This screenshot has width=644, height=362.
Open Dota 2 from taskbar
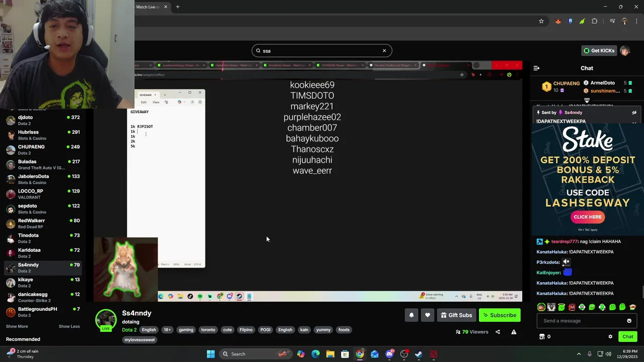pos(433,354)
